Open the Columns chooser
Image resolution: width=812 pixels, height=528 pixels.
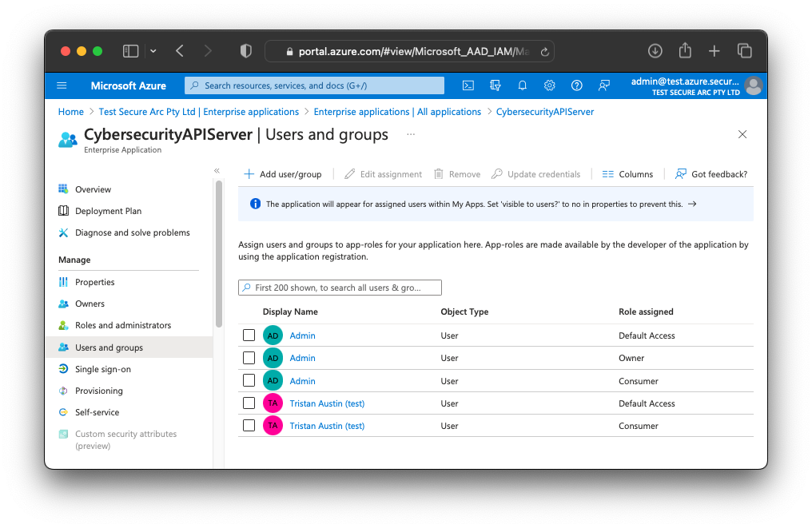point(627,174)
